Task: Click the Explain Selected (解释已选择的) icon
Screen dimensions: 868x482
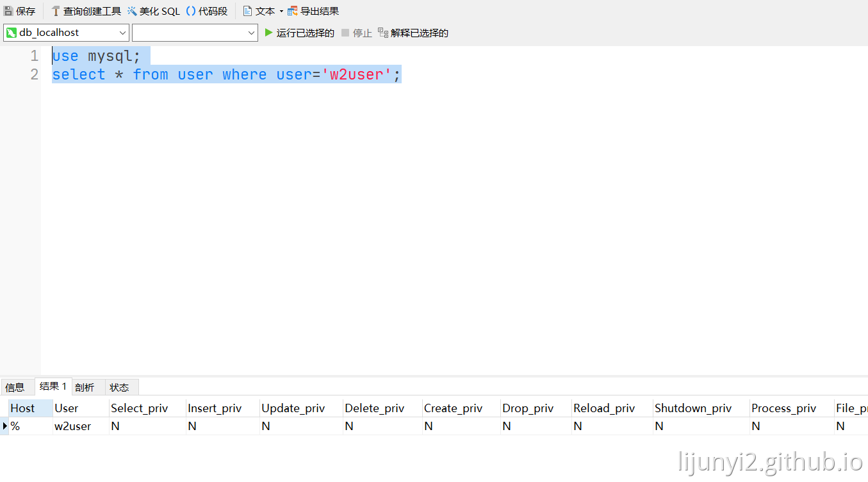Action: (x=383, y=33)
